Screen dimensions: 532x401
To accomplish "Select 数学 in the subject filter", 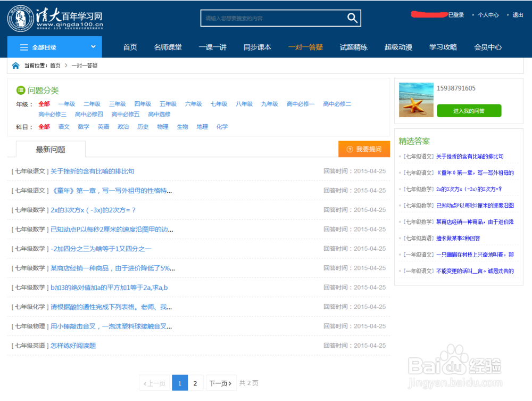I will (x=84, y=126).
